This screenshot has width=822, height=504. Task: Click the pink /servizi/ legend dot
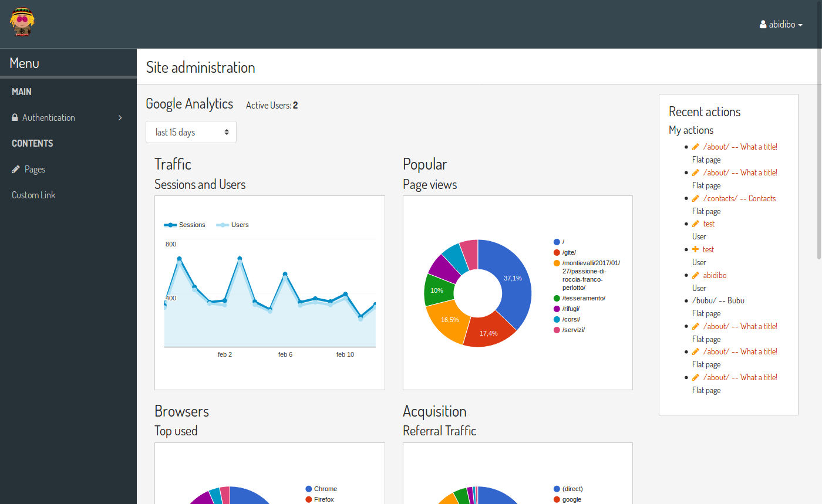click(x=557, y=330)
